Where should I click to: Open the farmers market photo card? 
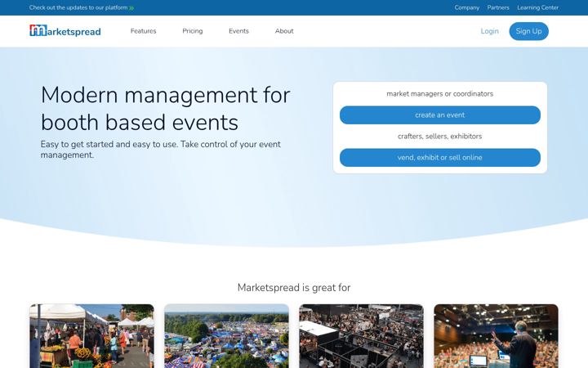click(x=91, y=336)
